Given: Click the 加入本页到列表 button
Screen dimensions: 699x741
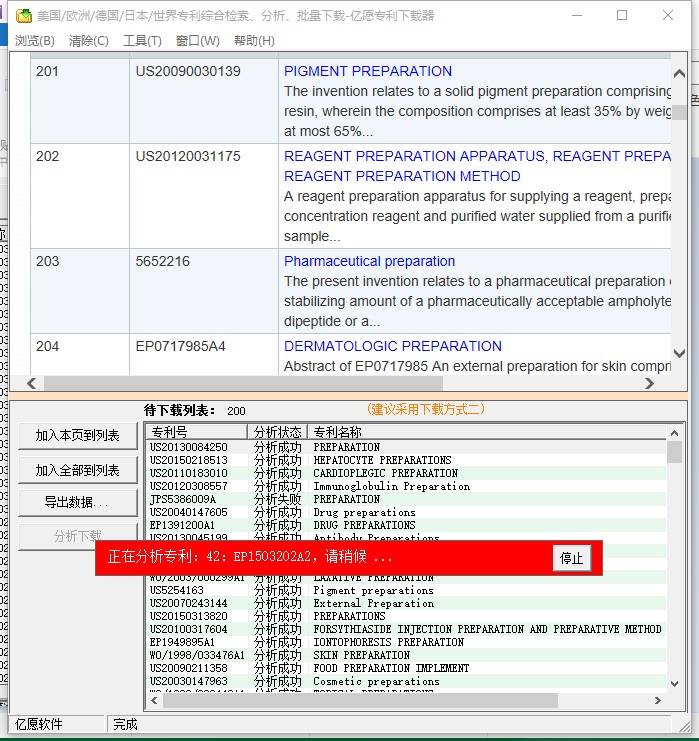Looking at the screenshot, I should (78, 435).
